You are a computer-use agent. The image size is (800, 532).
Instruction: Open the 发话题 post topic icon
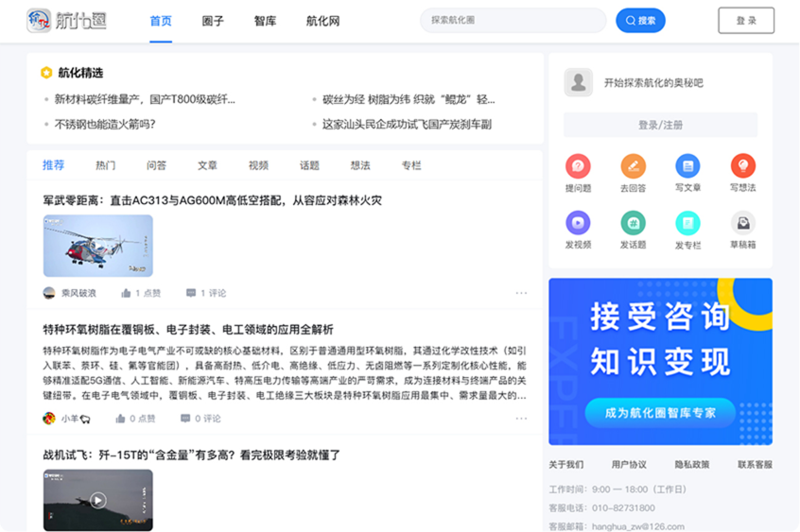pyautogui.click(x=633, y=223)
